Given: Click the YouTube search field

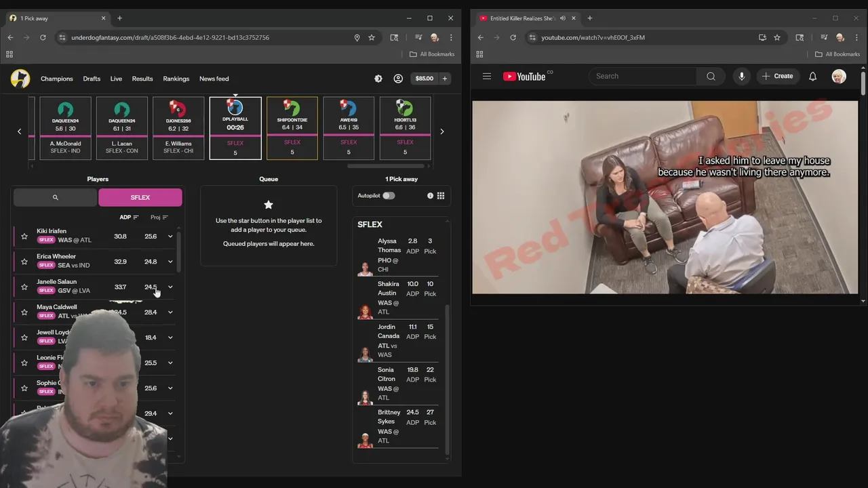Looking at the screenshot, I should pos(643,77).
